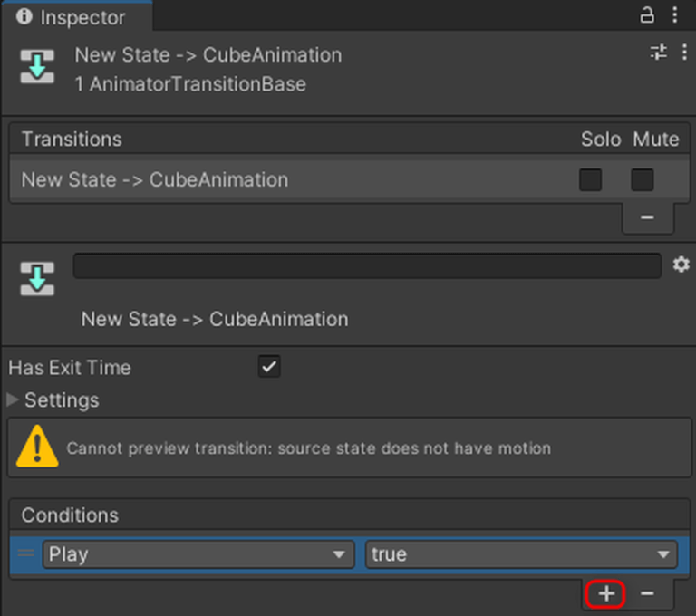The image size is (696, 616).
Task: Uncheck the Has Exit Time checkbox
Action: (x=269, y=367)
